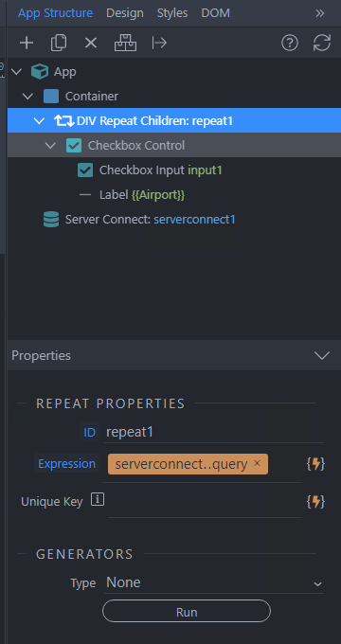The height and width of the screenshot is (644, 341).
Task: Refresh the App Structure tree
Action: [x=322, y=43]
